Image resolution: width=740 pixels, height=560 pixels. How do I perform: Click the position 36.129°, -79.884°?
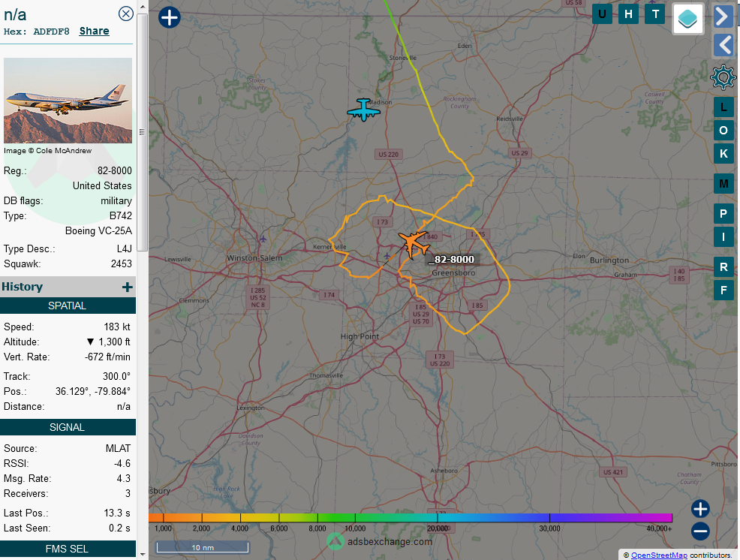tap(93, 391)
